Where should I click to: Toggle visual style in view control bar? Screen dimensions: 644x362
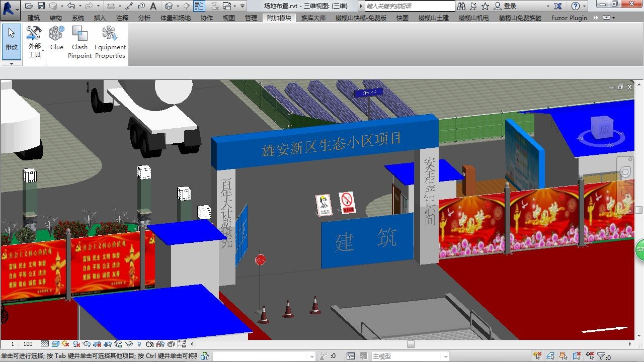click(x=55, y=344)
